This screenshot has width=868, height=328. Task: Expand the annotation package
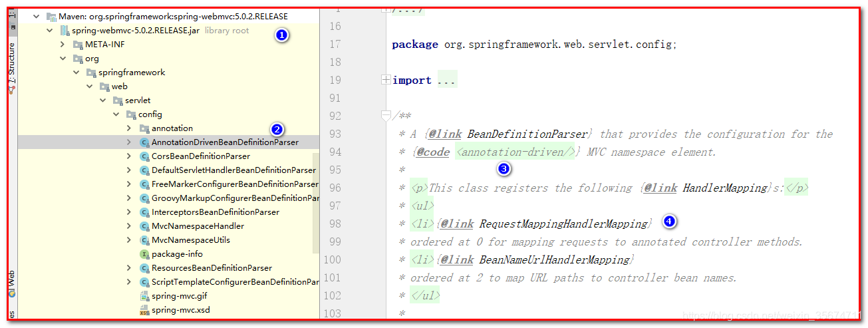[x=129, y=128]
